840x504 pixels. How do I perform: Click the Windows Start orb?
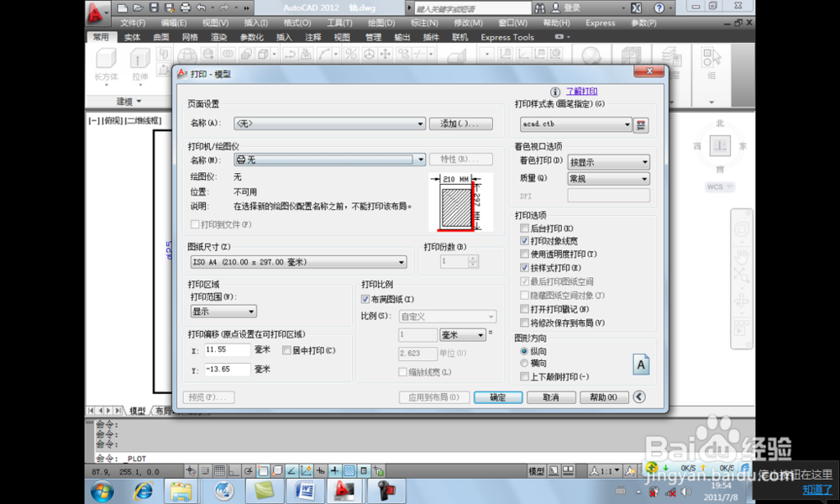click(102, 491)
